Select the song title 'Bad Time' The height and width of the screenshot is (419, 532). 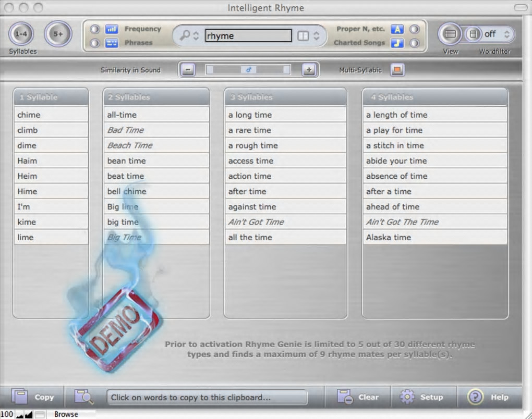(x=156, y=130)
